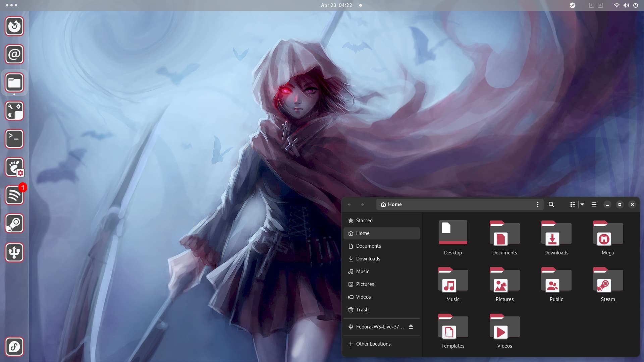Toggle list/grid view button in Files

click(x=573, y=204)
